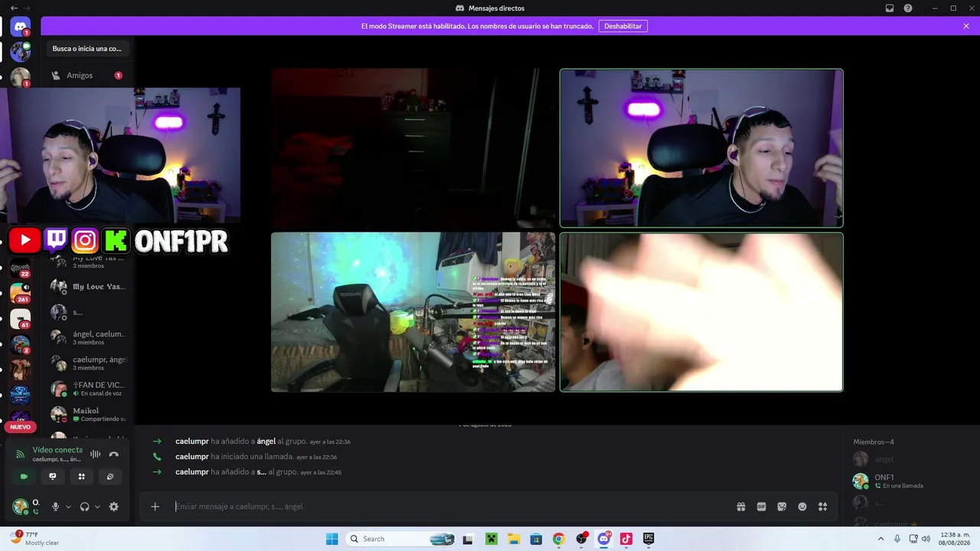Click the Windows taskbar Search box
Viewport: 980px width, 551px height.
[x=401, y=539]
